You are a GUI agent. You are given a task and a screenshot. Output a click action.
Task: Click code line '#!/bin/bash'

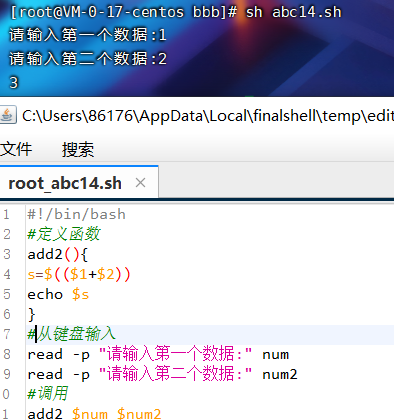pyautogui.click(x=76, y=214)
